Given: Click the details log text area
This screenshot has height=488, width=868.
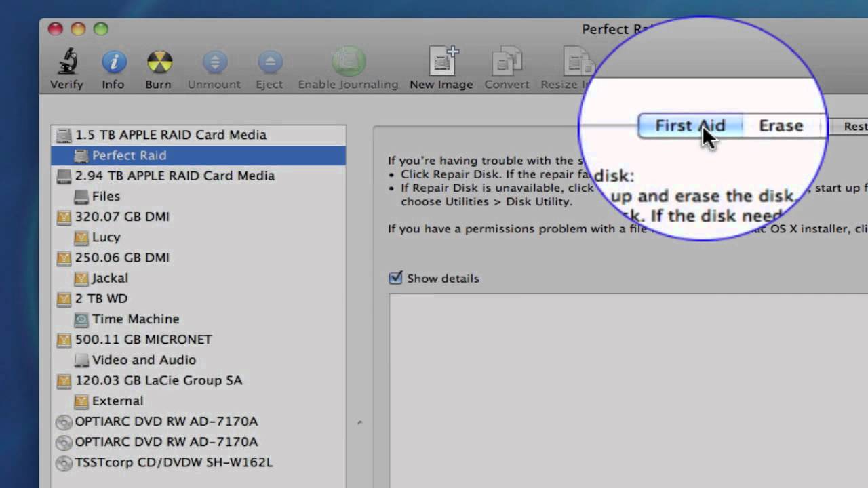Looking at the screenshot, I should 629,391.
